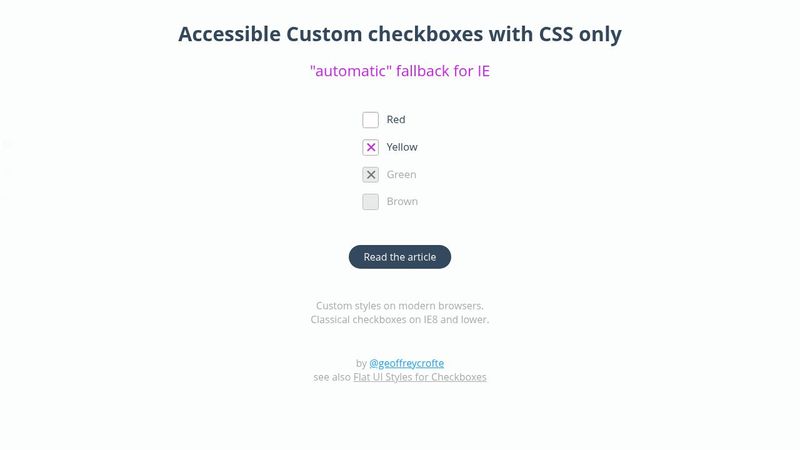The width and height of the screenshot is (800, 450).
Task: Select the greyed-out Green label
Action: [x=401, y=174]
